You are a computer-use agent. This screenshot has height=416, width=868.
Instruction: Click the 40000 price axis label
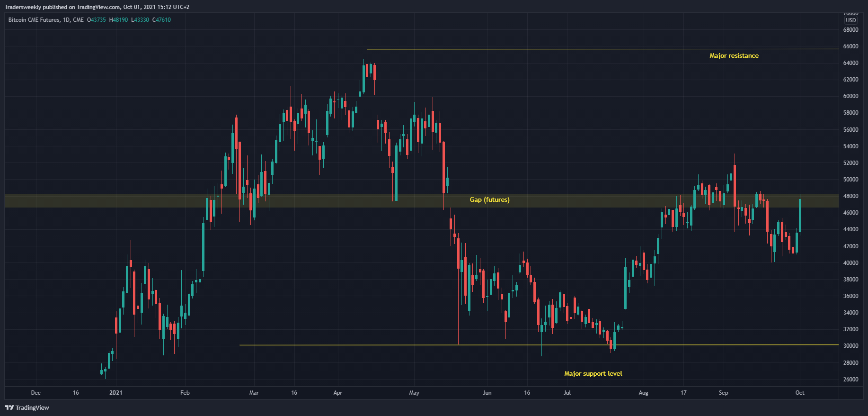click(850, 263)
